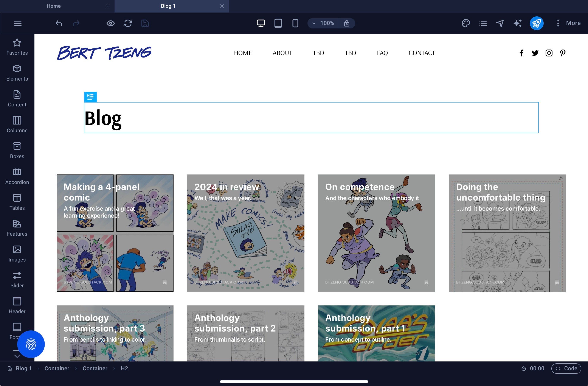Open the navigator arrow icon

coord(500,23)
